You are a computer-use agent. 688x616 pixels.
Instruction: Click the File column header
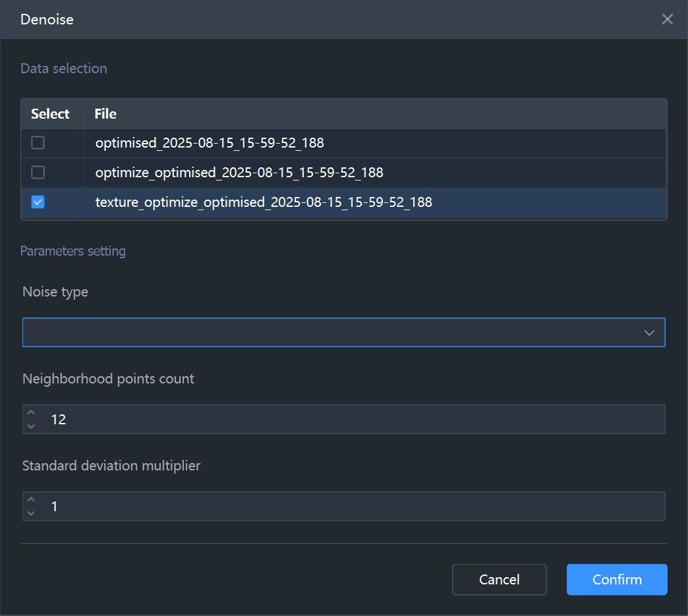[x=105, y=113]
